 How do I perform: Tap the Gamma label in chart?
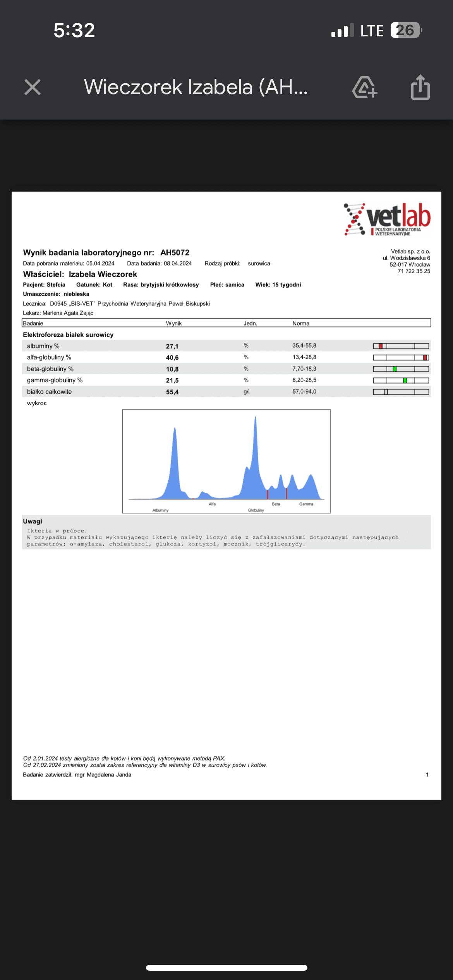[x=306, y=504]
